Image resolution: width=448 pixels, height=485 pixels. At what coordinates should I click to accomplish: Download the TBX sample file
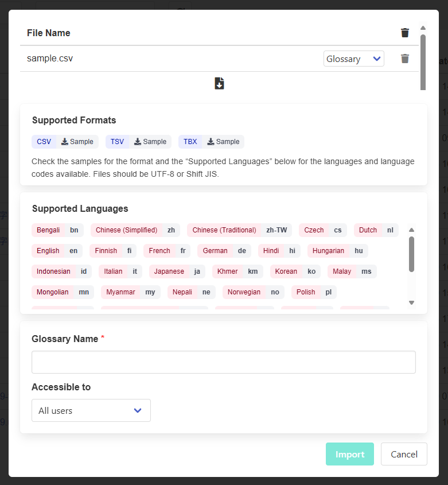pos(224,142)
